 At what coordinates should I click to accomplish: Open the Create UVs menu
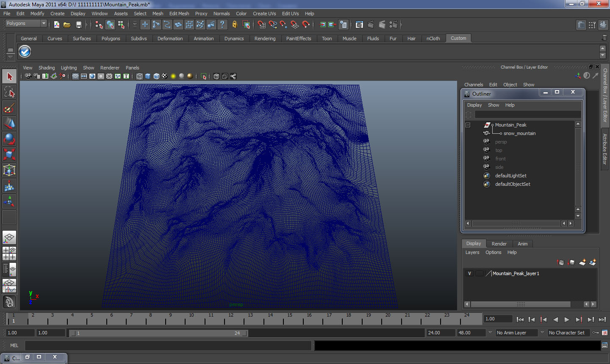pos(264,14)
